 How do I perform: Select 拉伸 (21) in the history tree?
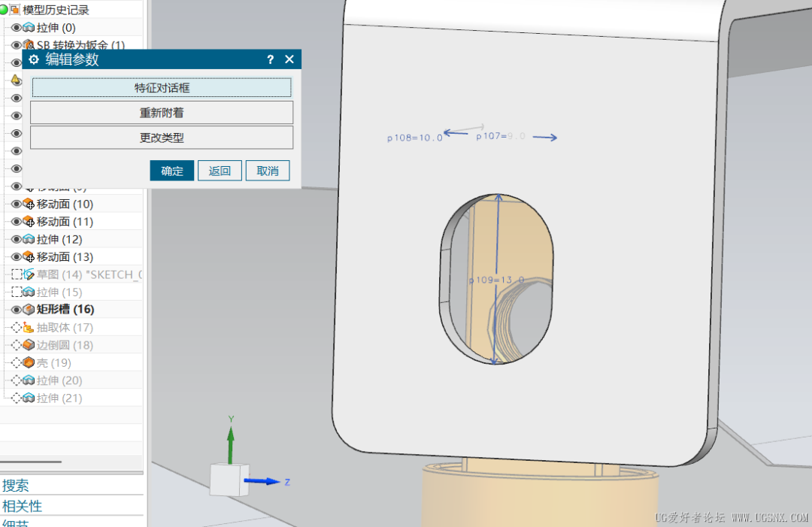pyautogui.click(x=59, y=398)
